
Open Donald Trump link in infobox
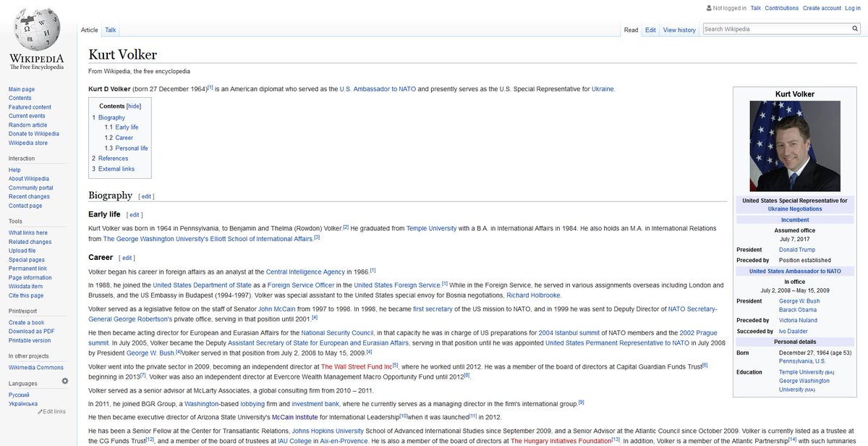click(799, 249)
